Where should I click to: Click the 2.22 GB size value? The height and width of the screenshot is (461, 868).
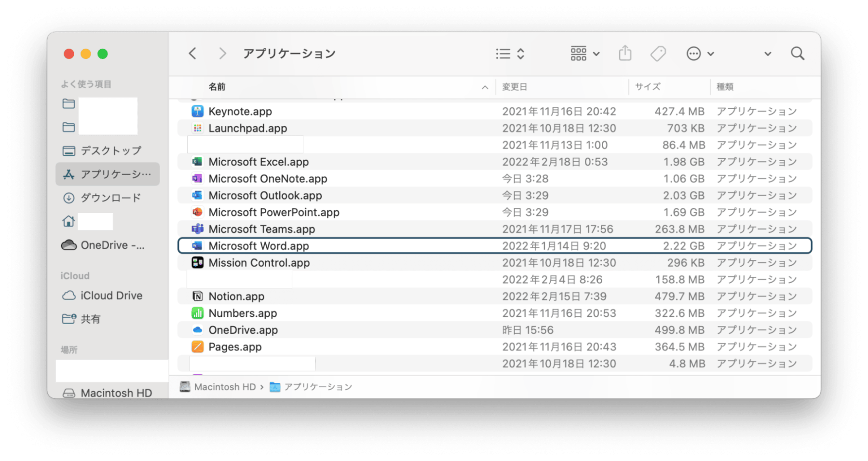pyautogui.click(x=684, y=246)
